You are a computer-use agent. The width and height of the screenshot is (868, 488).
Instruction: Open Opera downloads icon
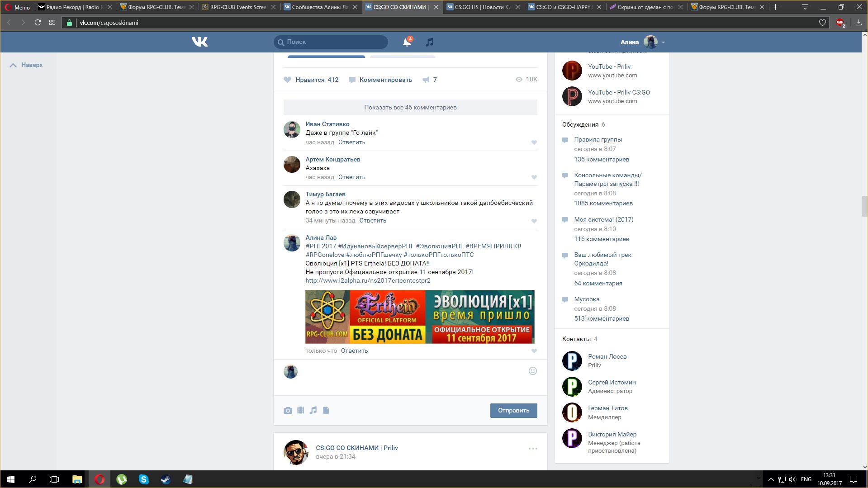click(859, 23)
